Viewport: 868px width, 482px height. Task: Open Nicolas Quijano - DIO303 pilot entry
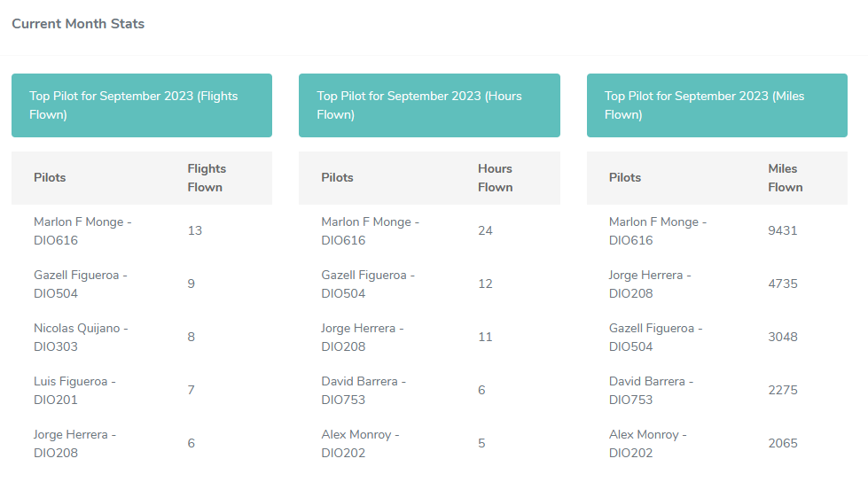pos(81,338)
